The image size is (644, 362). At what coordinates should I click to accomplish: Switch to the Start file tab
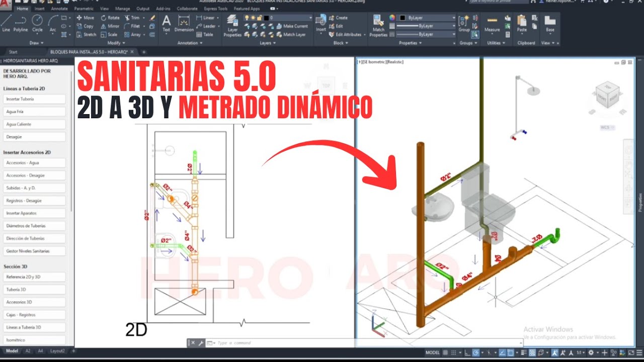coord(13,52)
